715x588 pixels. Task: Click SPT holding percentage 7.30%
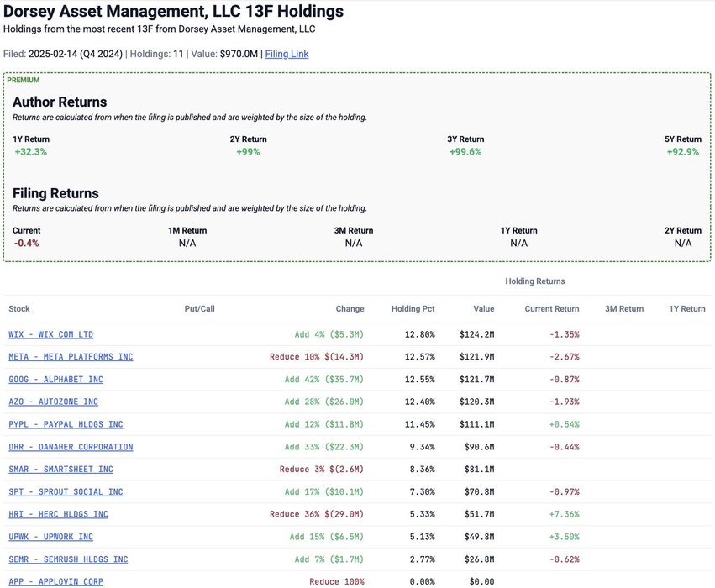(x=422, y=492)
